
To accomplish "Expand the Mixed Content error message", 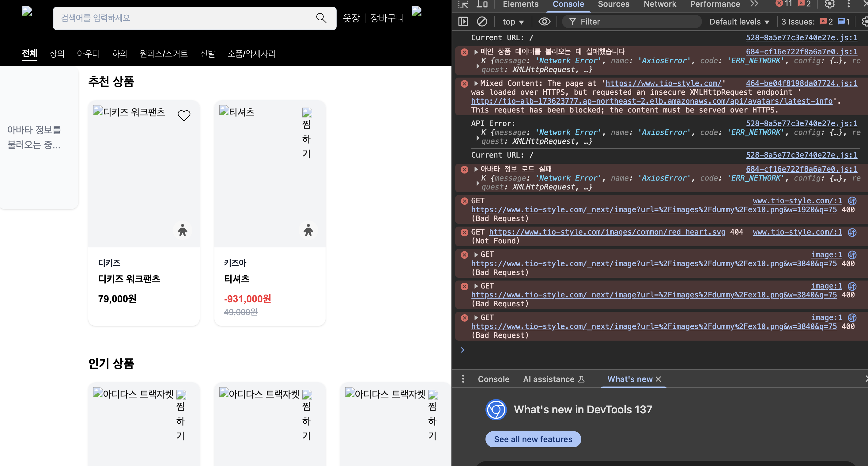I will (x=476, y=83).
